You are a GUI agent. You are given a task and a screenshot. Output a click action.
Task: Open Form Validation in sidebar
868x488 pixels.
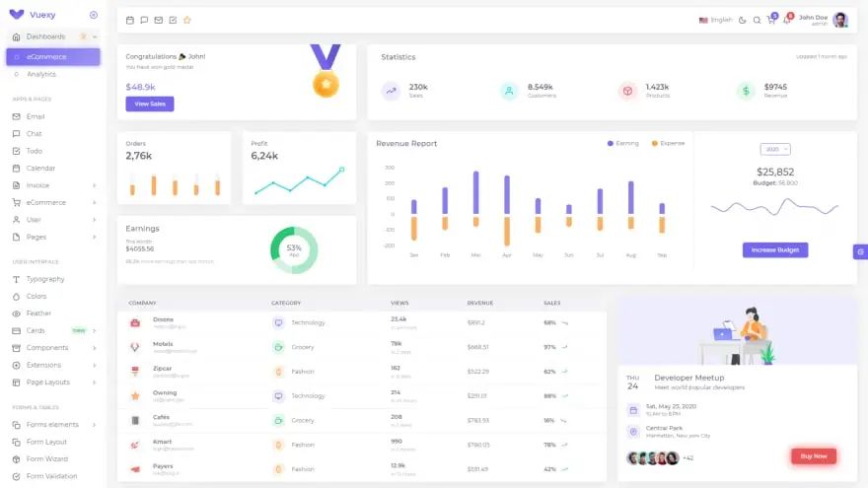click(x=53, y=476)
